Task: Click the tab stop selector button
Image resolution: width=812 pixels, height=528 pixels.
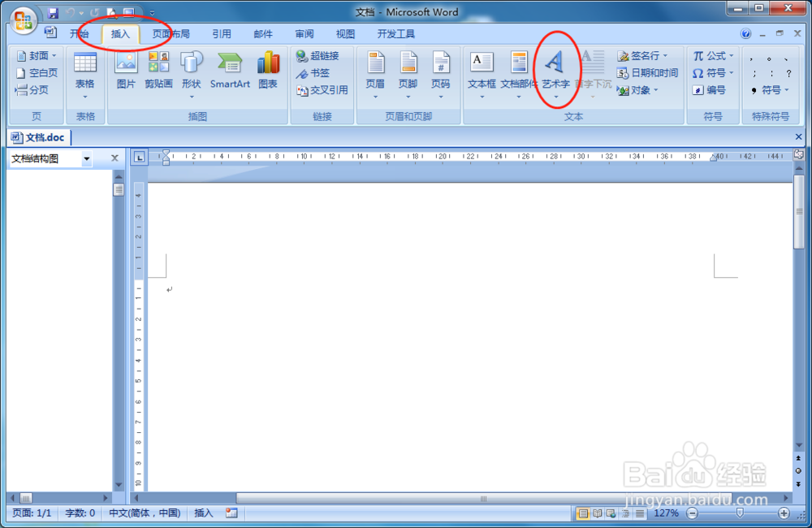Action: click(140, 157)
